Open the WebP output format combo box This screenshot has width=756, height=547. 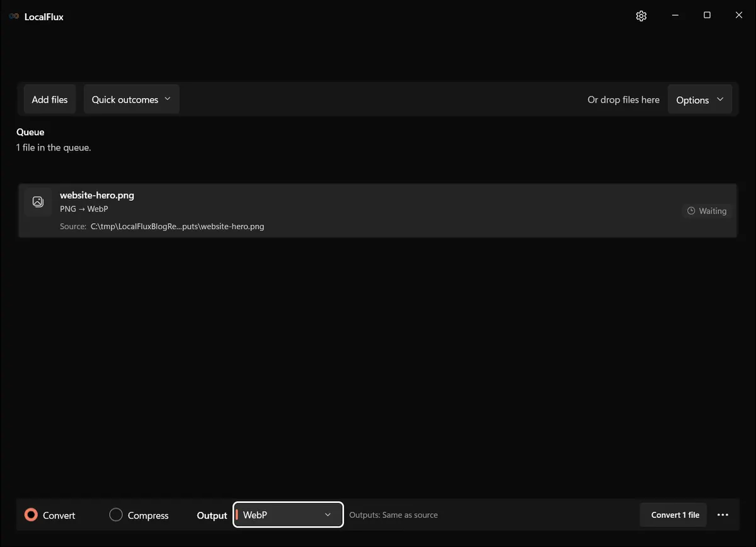(288, 515)
